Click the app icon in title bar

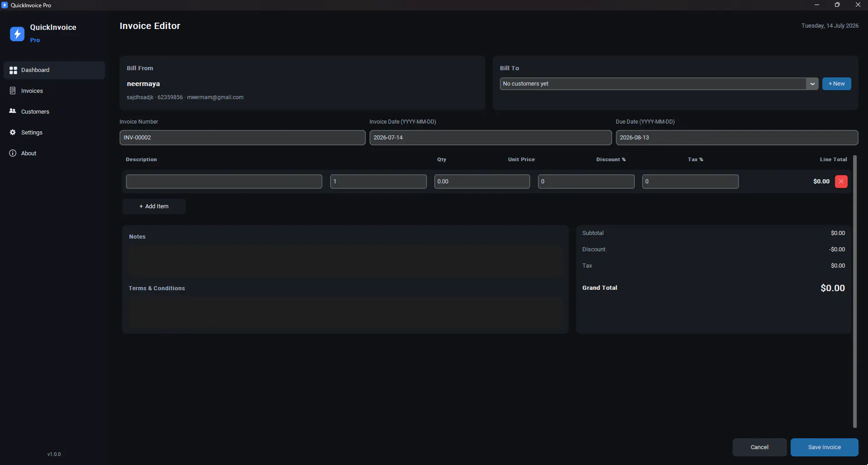[x=5, y=5]
